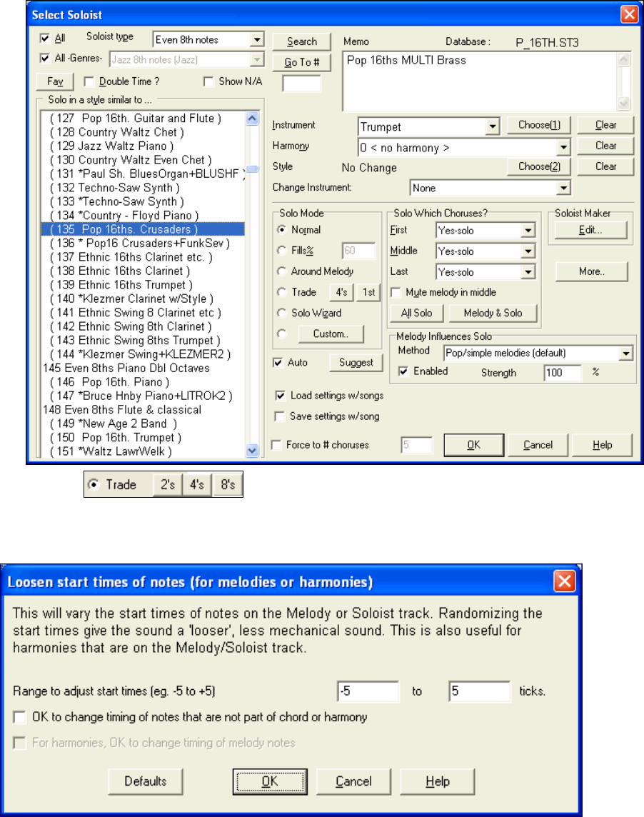Check Save settings w/song
Screen dimensions: 644x817
(x=280, y=416)
